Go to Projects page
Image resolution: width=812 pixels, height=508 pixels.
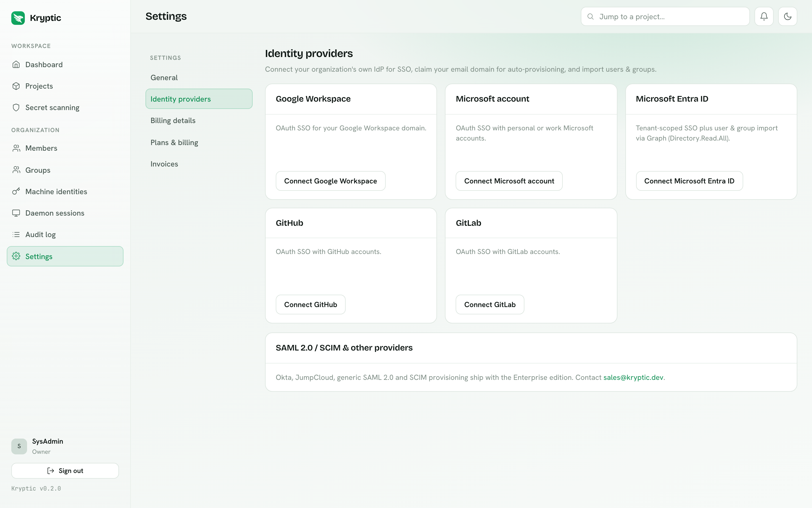click(65, 86)
